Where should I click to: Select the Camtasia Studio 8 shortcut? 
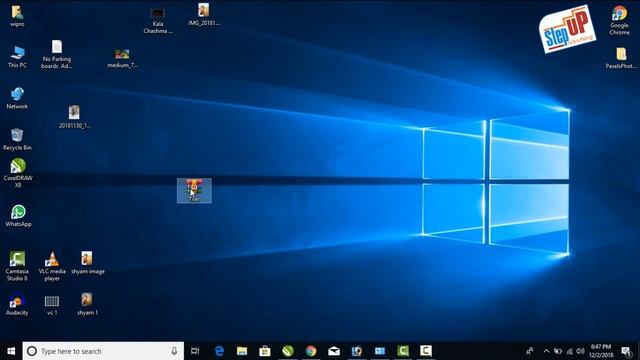[x=17, y=266]
